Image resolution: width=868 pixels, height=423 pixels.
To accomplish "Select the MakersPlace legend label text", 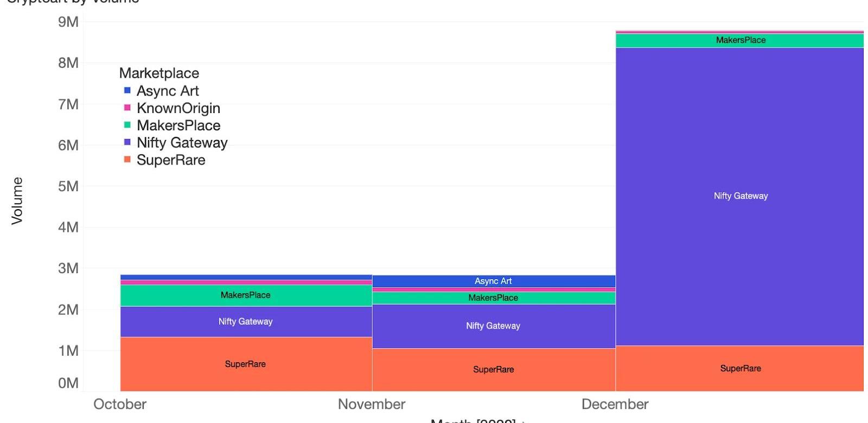I will point(178,125).
